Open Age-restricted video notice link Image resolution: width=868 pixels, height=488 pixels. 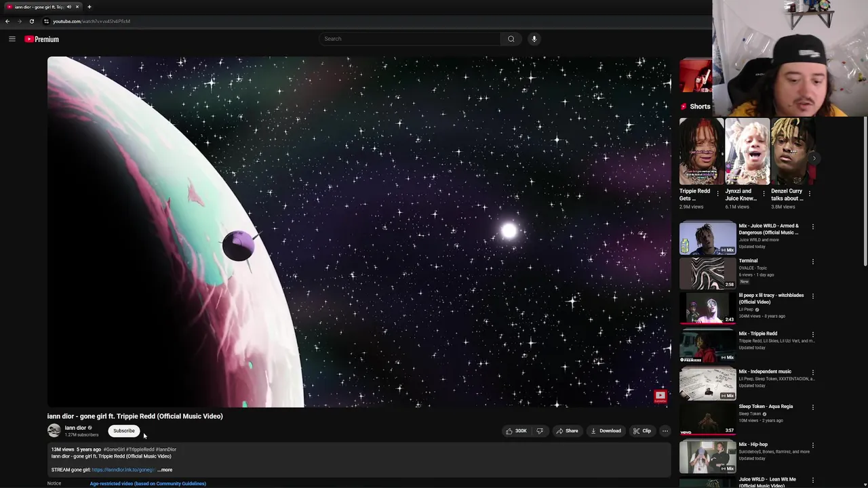(x=148, y=484)
